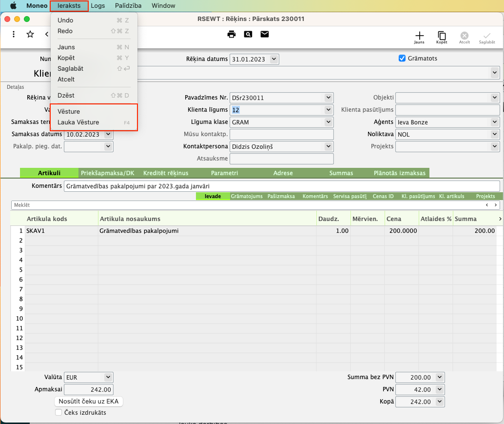The image size is (504, 424).
Task: Open the Window menu
Action: click(163, 6)
